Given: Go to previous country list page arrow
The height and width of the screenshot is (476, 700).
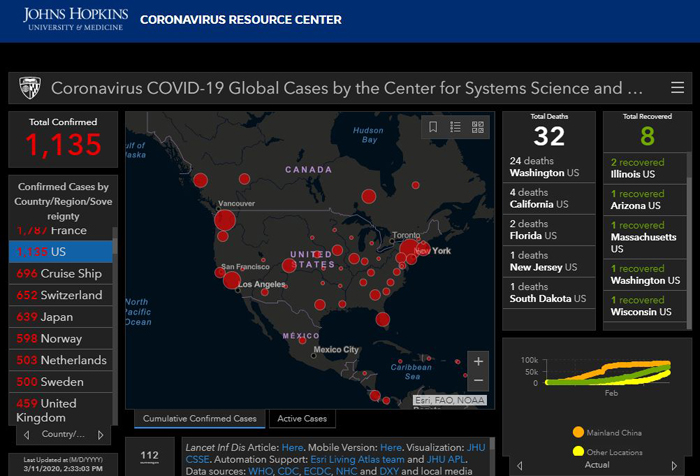Looking at the screenshot, I should pyautogui.click(x=27, y=435).
